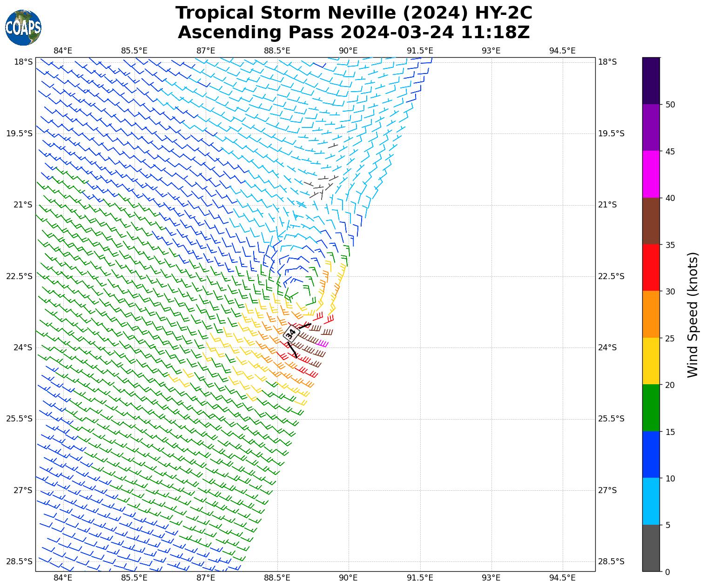Pick the dark purple colorbar segment above 50

pos(651,80)
